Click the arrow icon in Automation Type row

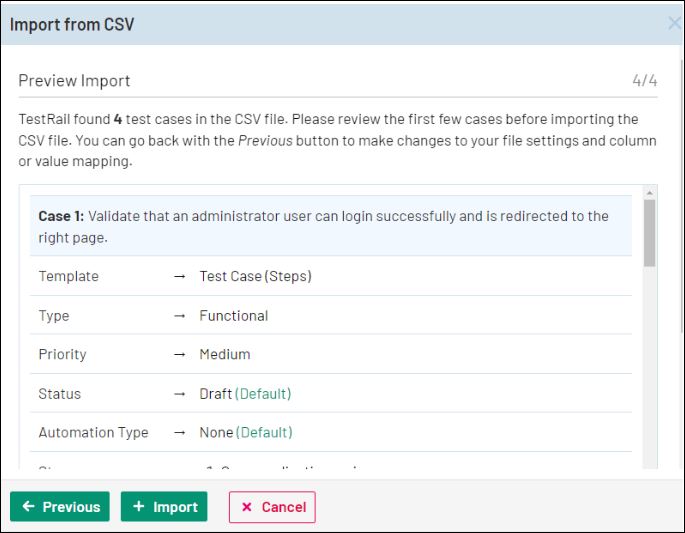coord(180,433)
